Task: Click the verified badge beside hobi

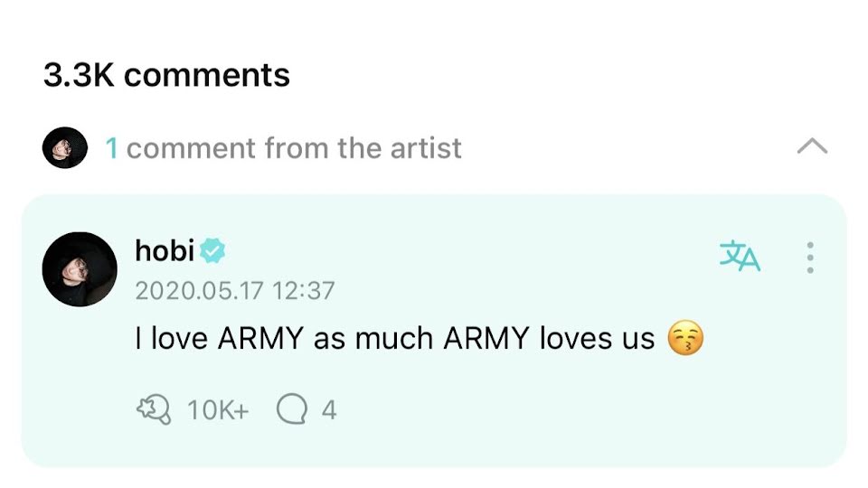Action: (x=212, y=251)
